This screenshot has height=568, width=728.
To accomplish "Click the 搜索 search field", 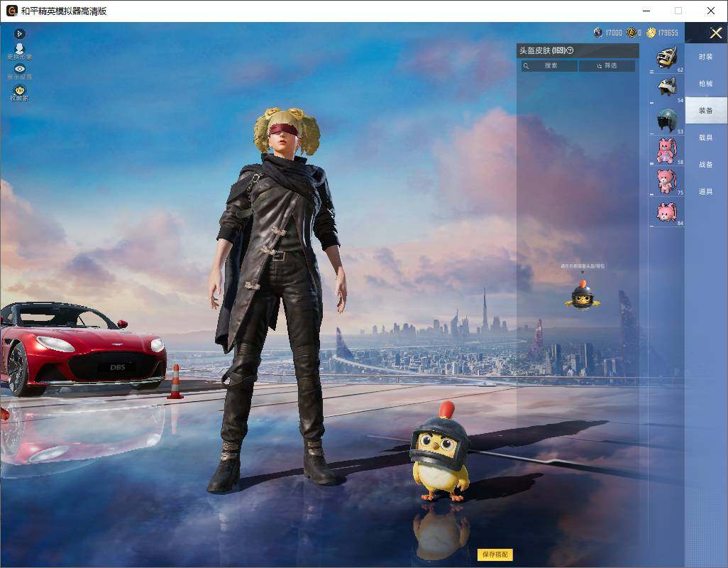I will pos(549,66).
